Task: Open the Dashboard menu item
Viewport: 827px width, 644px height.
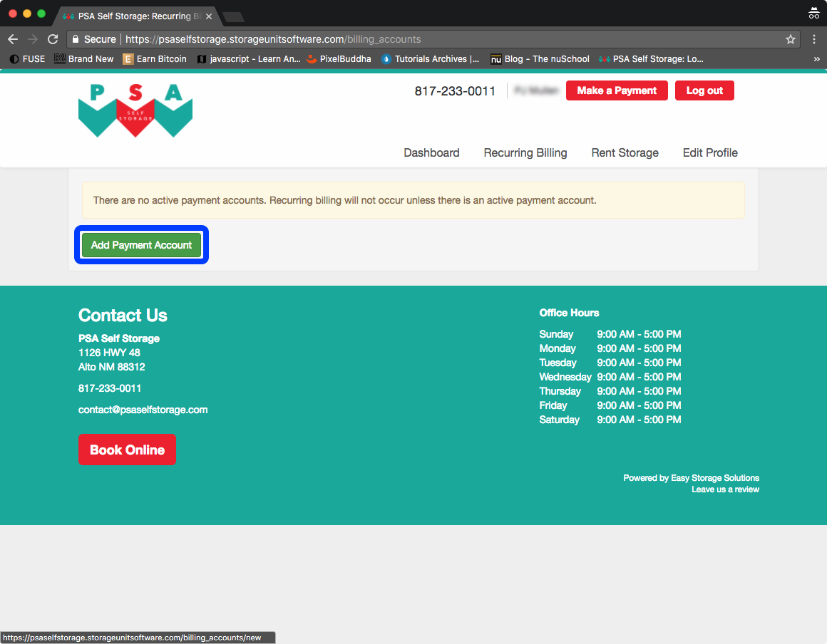Action: coord(431,153)
